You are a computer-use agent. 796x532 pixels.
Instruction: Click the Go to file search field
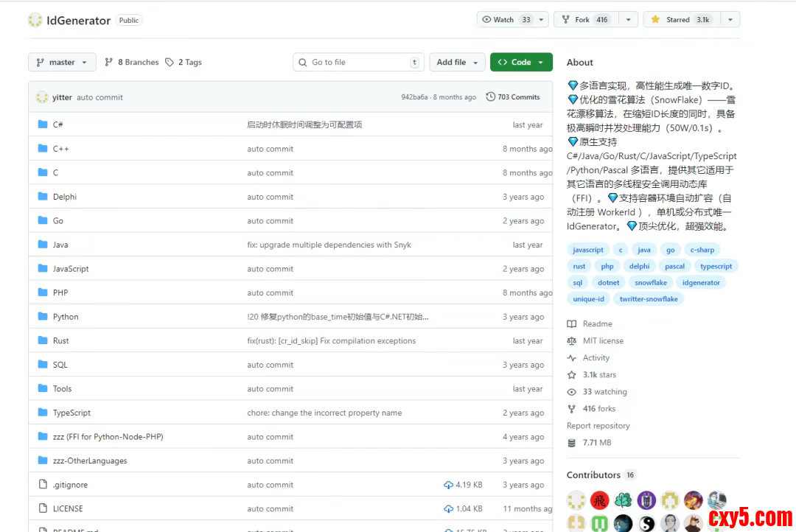coord(359,63)
